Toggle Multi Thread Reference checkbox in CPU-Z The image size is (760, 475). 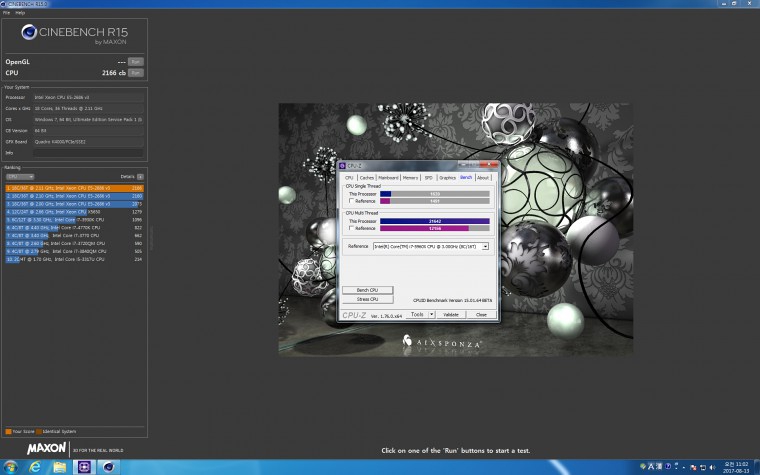352,228
